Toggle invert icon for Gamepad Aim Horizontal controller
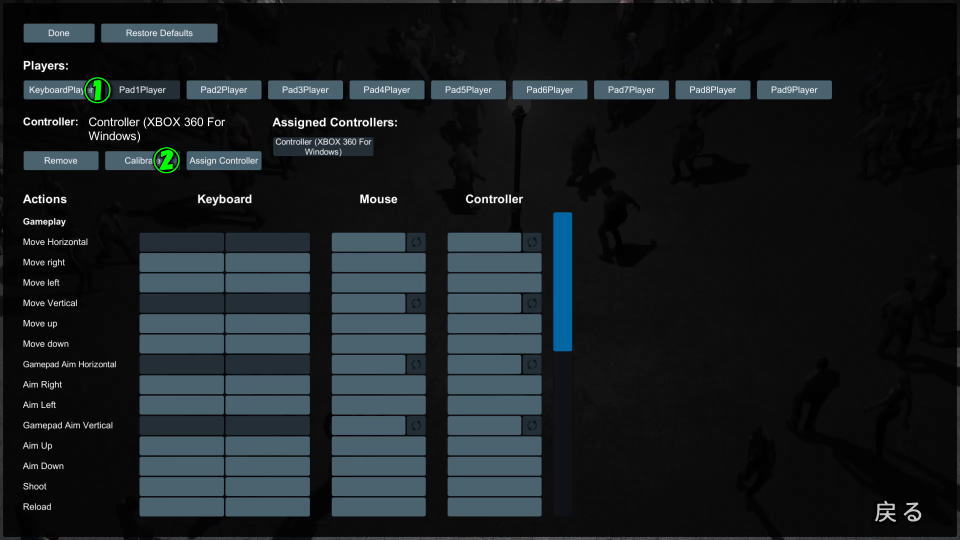 (x=531, y=364)
